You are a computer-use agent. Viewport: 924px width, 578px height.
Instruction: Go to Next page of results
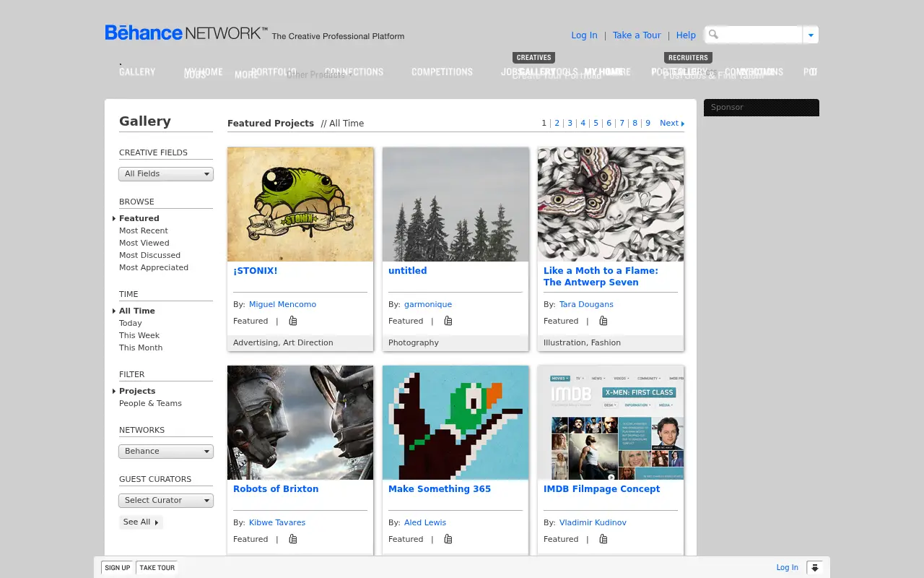[x=672, y=124]
